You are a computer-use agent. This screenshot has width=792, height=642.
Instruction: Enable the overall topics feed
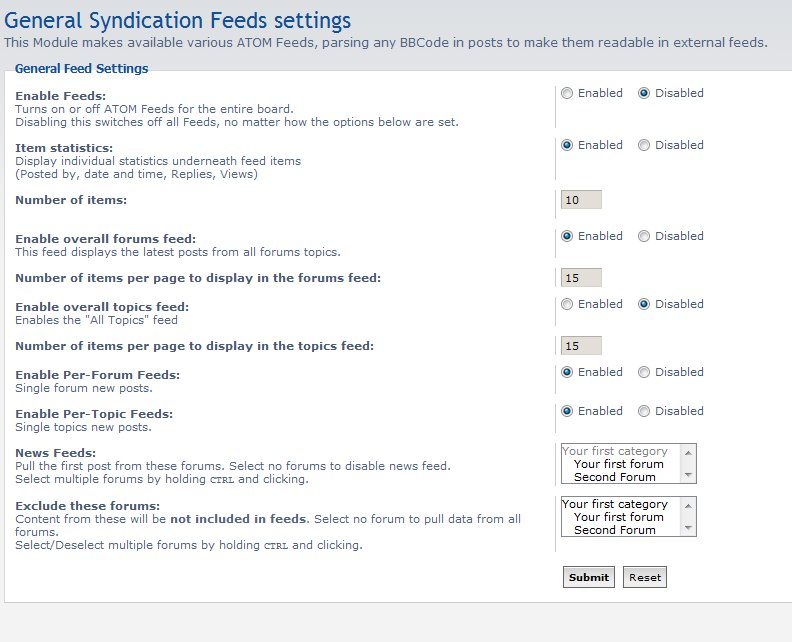pos(568,304)
